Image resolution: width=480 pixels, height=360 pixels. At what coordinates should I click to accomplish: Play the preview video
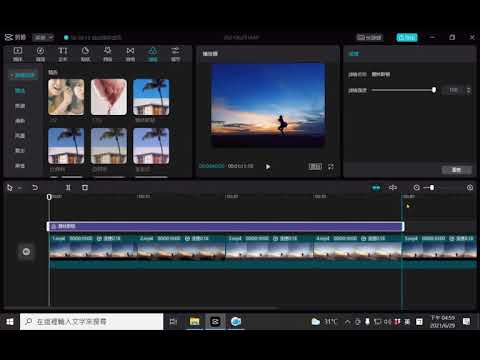point(268,167)
